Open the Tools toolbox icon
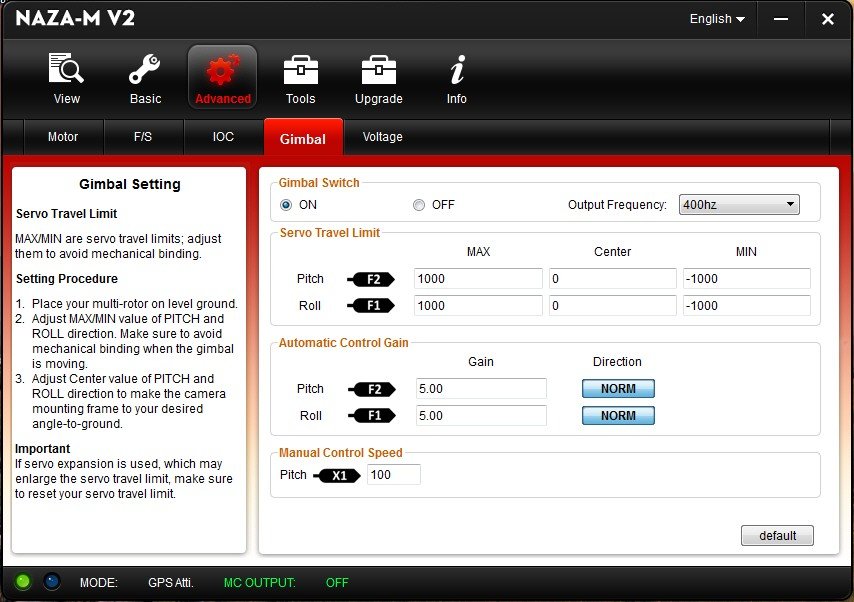The height and width of the screenshot is (602, 854). [301, 70]
